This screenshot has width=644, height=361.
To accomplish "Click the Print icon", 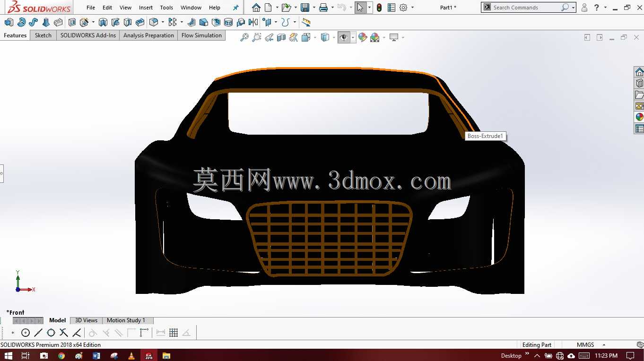I will coord(323,8).
